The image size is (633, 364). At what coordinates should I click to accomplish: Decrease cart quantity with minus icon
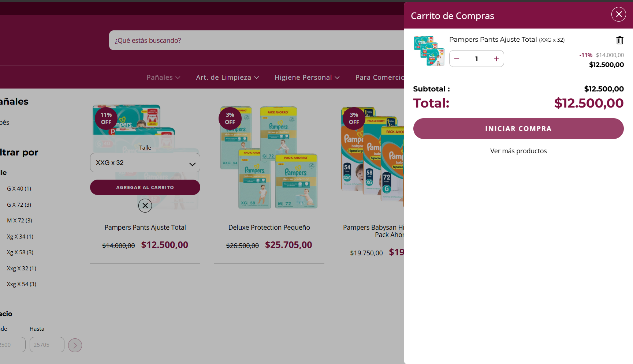pos(457,59)
